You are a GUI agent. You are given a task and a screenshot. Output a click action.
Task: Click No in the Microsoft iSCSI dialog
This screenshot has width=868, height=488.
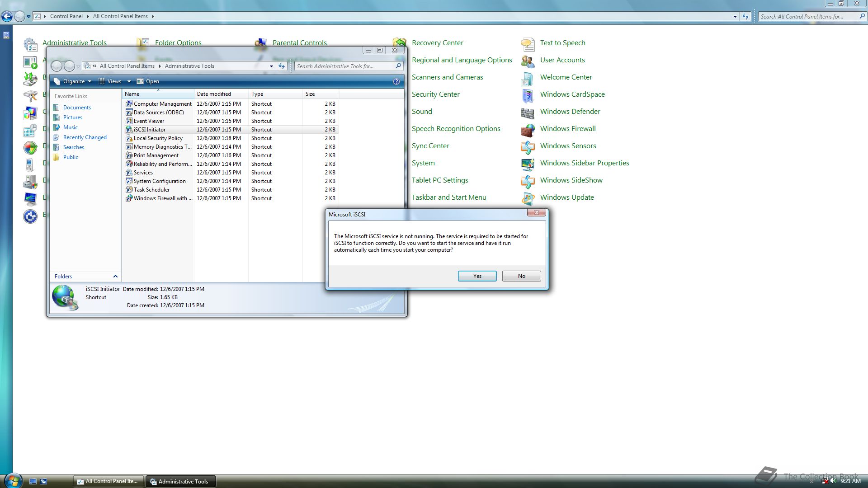click(x=521, y=276)
